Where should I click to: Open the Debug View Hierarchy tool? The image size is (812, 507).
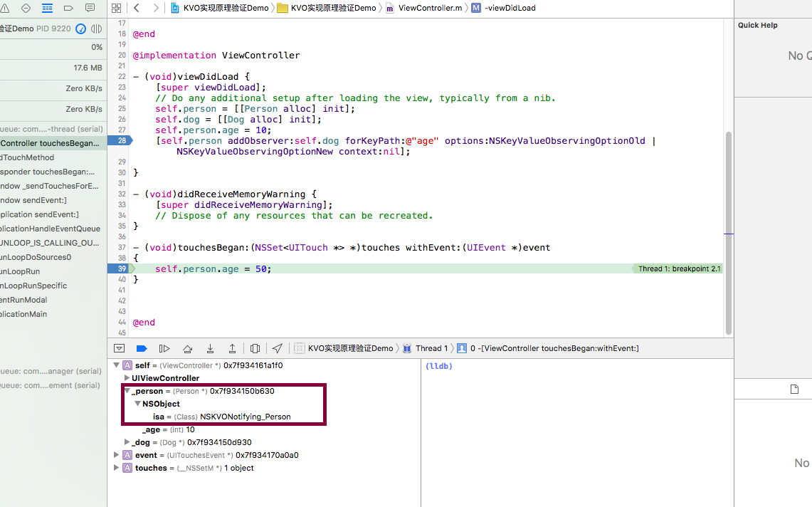click(255, 348)
